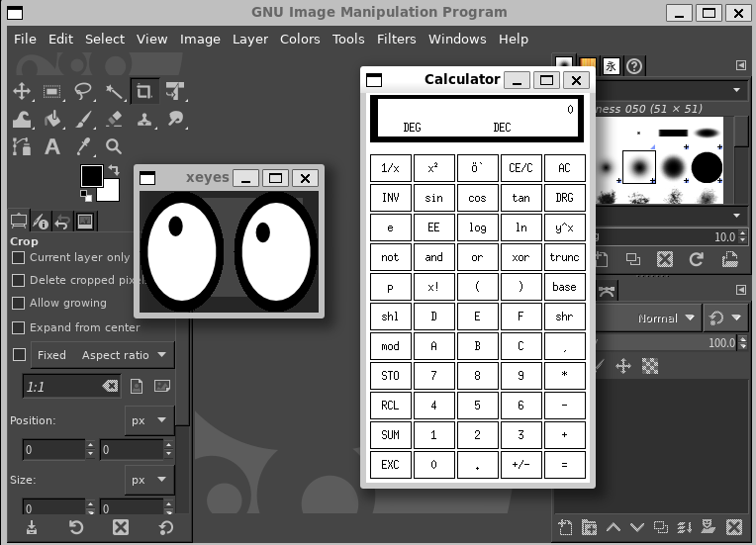Click the 7 key in Calculator

[434, 376]
